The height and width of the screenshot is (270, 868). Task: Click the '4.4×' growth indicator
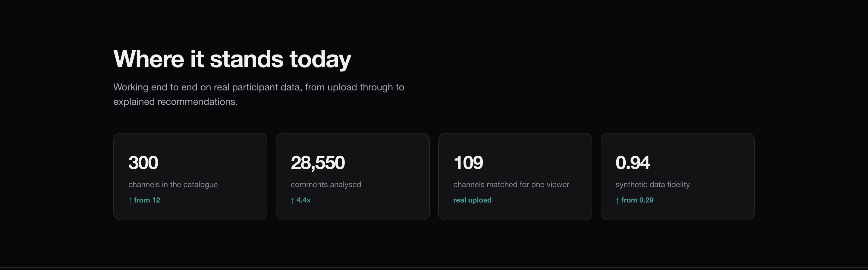303,200
